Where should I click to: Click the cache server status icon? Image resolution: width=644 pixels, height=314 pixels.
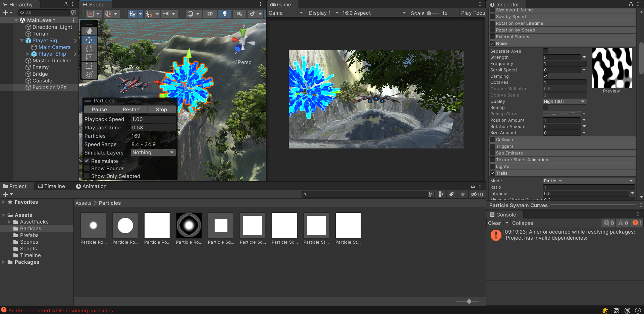tap(616, 310)
